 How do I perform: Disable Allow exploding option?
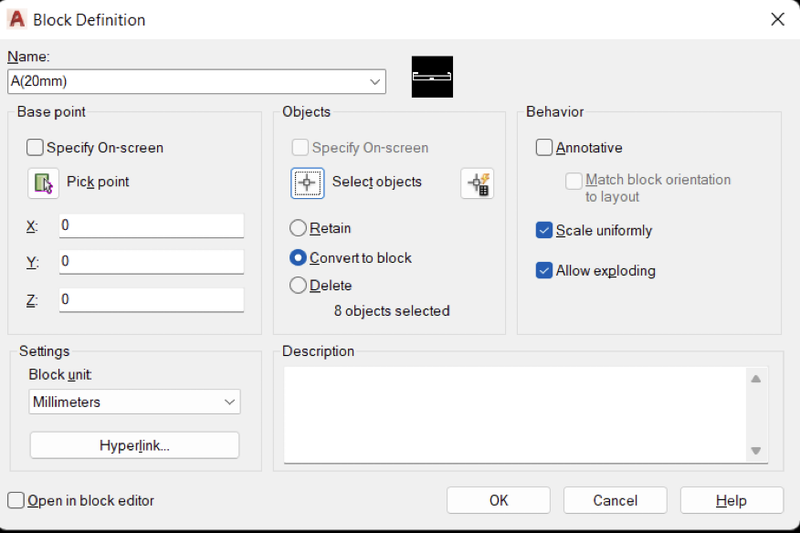pos(544,270)
